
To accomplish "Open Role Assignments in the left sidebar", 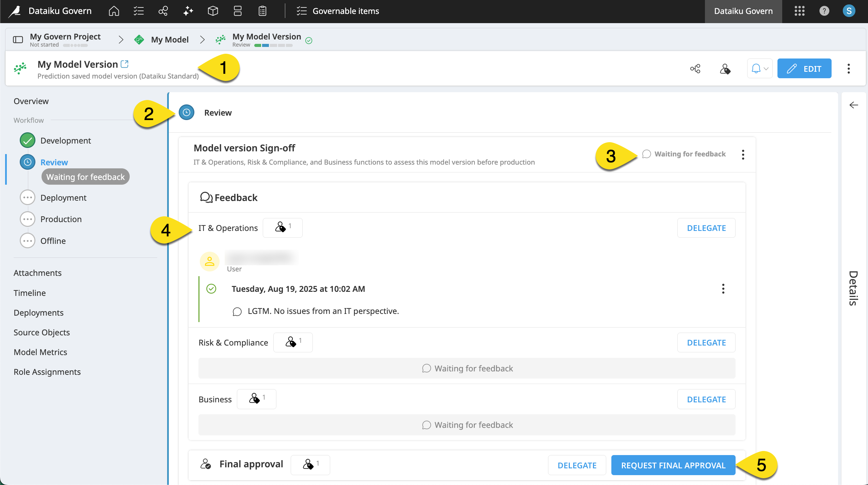I will coord(47,371).
